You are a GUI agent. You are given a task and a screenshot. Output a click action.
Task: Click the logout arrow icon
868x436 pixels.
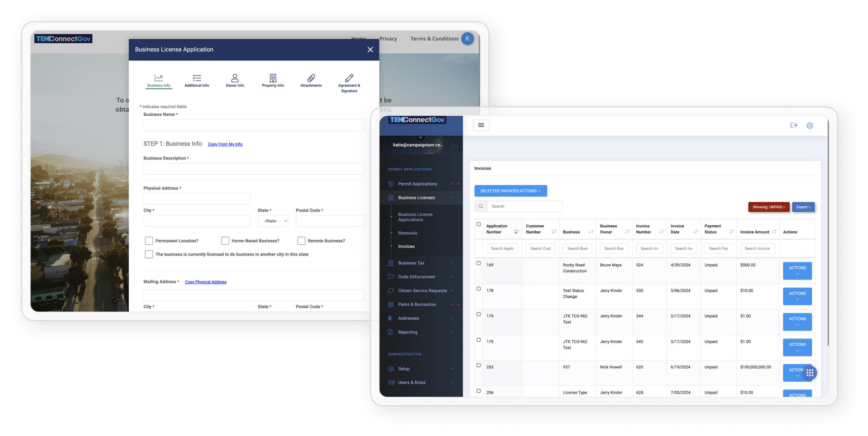pyautogui.click(x=794, y=126)
